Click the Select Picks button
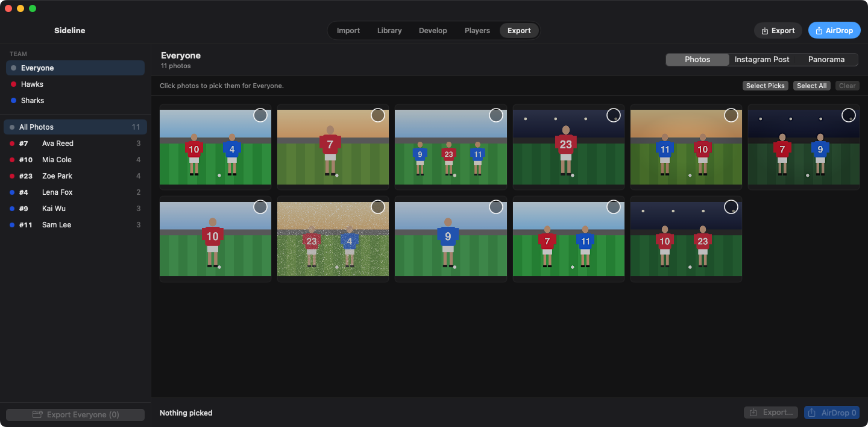 click(x=766, y=86)
